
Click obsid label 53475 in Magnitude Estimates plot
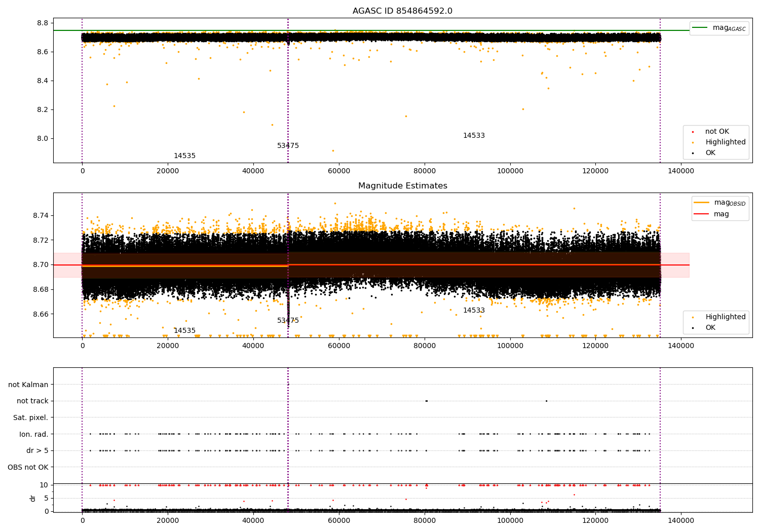point(288,321)
